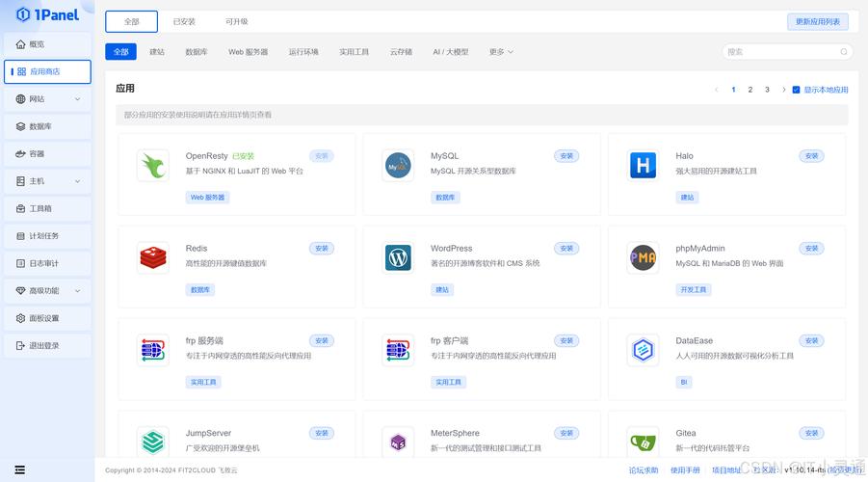The width and height of the screenshot is (868, 482).
Task: Click 更新应用列表 button
Action: click(x=818, y=21)
